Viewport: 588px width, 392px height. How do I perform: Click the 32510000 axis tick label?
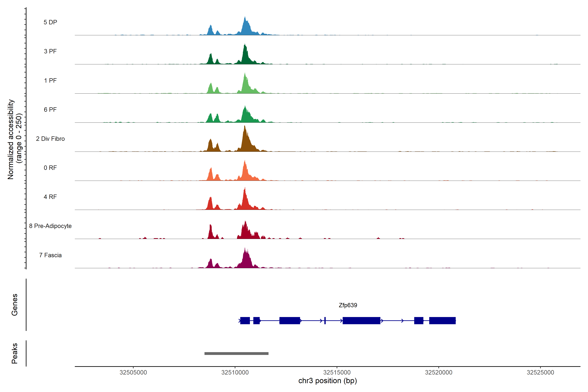(235, 373)
